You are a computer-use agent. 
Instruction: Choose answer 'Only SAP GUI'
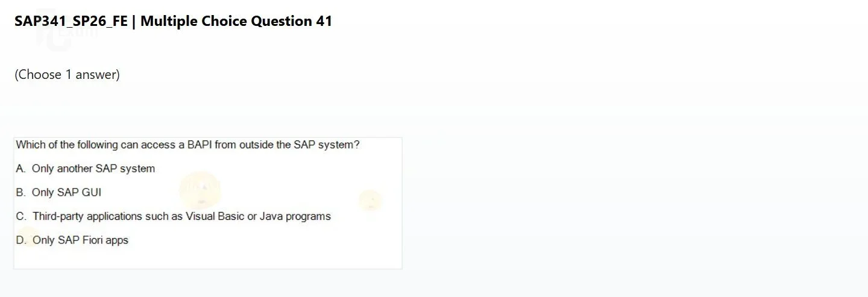pyautogui.click(x=66, y=193)
